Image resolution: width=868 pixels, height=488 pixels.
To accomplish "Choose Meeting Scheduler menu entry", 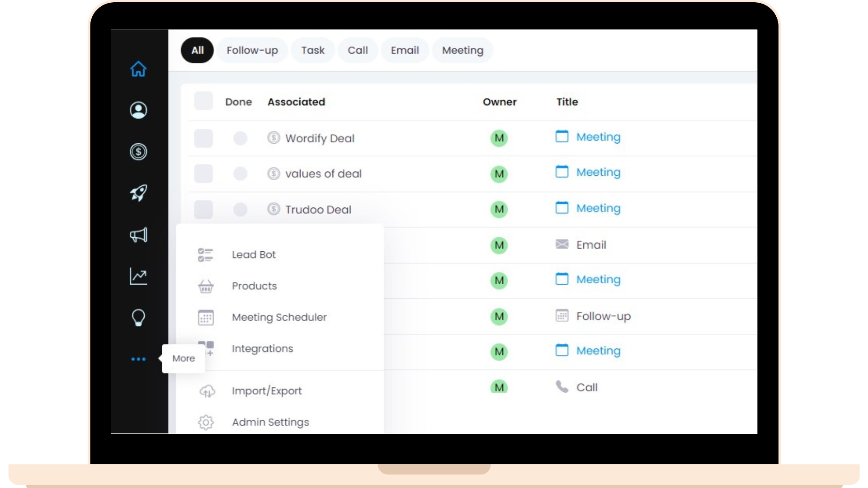I will pyautogui.click(x=279, y=317).
